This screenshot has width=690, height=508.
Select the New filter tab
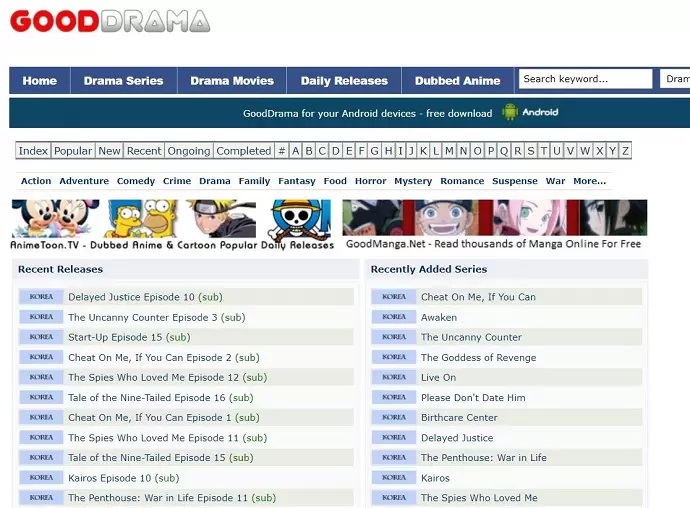point(109,151)
